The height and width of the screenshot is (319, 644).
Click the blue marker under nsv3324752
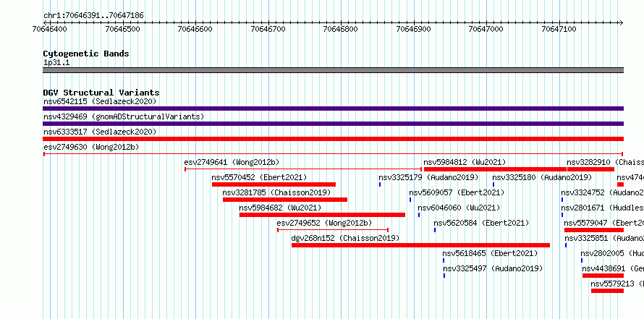click(x=562, y=200)
